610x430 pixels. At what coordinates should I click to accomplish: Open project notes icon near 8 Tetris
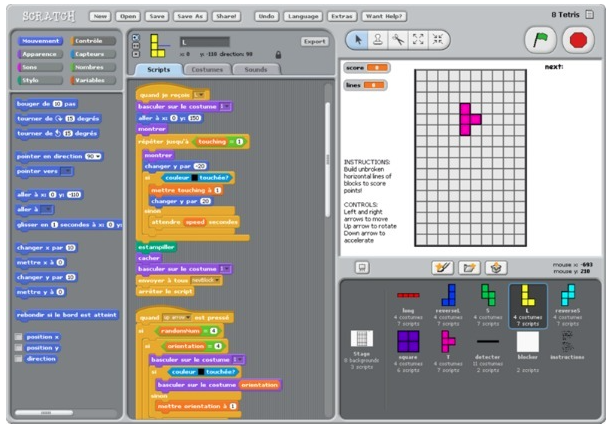590,14
